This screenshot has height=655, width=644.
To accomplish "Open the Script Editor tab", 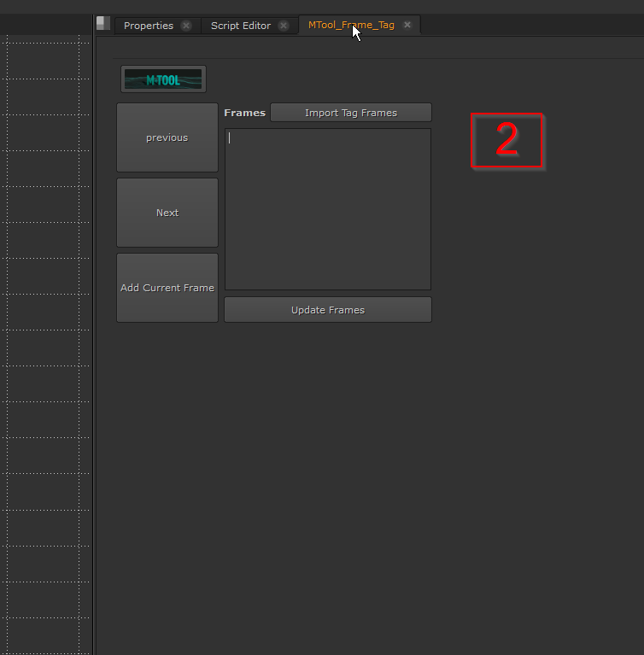I will coord(240,26).
